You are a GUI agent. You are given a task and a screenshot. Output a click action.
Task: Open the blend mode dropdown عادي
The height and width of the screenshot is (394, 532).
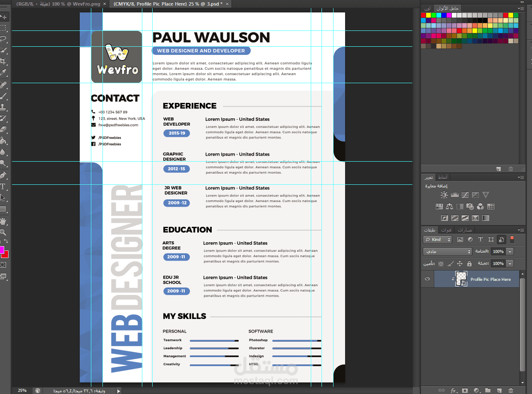pyautogui.click(x=447, y=252)
